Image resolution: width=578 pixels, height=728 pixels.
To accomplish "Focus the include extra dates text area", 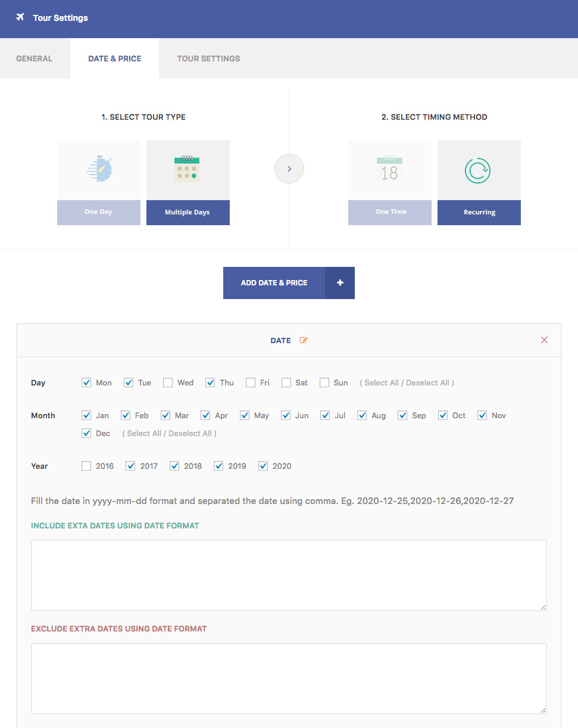I will pyautogui.click(x=289, y=575).
